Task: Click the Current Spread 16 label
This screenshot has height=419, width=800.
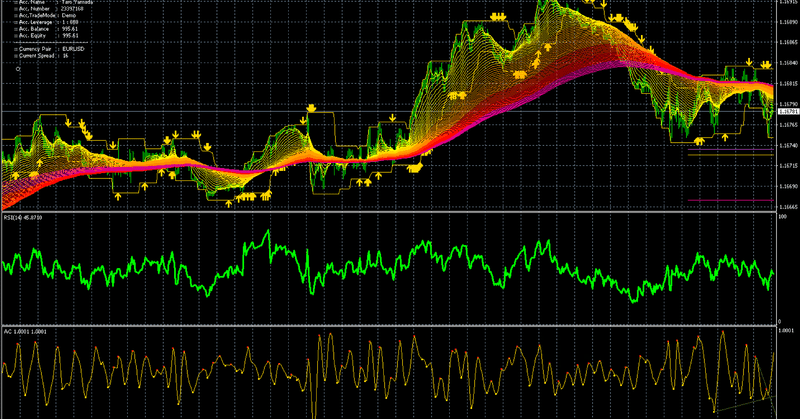Action: tap(42, 56)
